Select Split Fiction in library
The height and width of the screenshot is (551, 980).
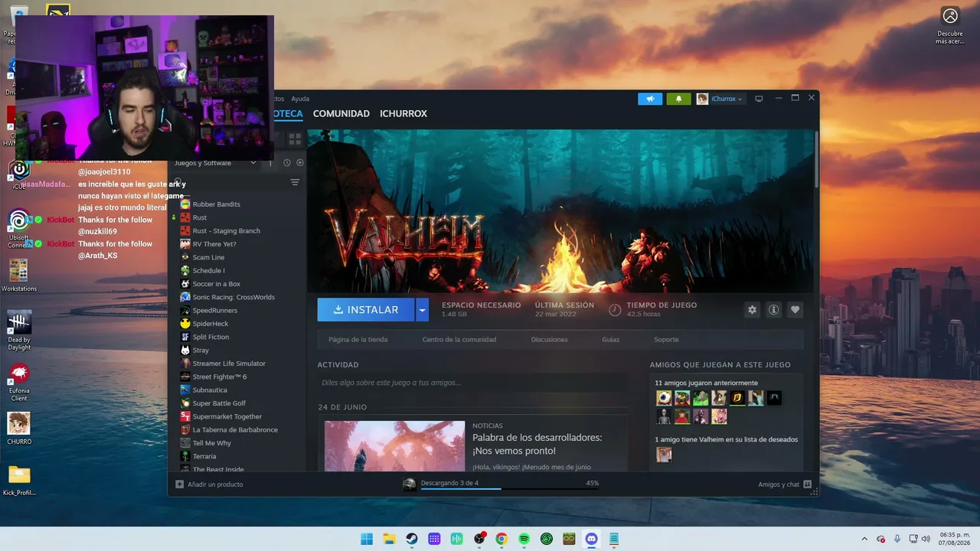(x=211, y=337)
